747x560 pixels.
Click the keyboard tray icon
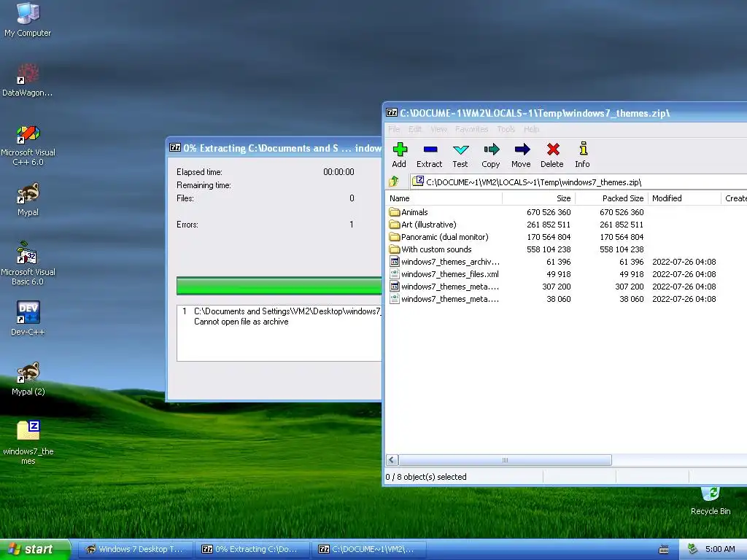(x=664, y=550)
